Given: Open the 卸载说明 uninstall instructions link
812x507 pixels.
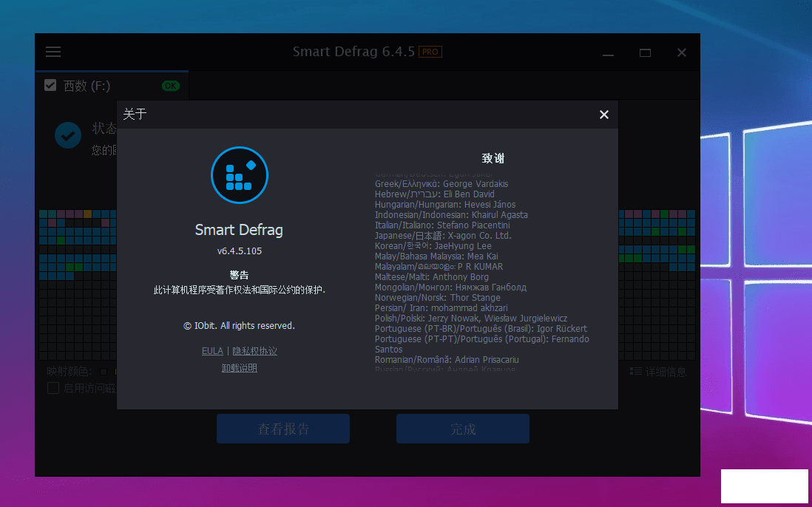Looking at the screenshot, I should click(240, 368).
